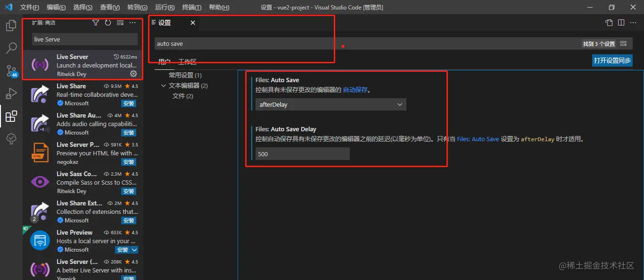This screenshot has height=280, width=644.
Task: Install the Live Share extension
Action: 129,103
